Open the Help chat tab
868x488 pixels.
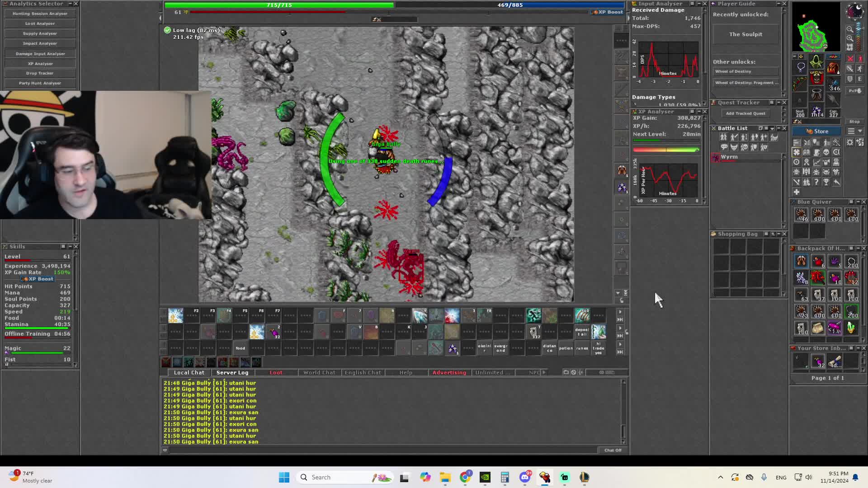(x=406, y=373)
